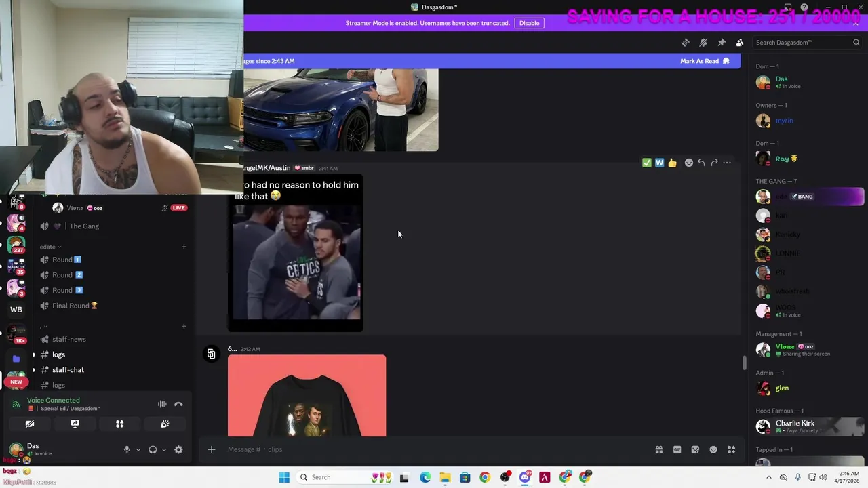The width and height of the screenshot is (868, 488).
Task: Deafen with headphones icon in user panel
Action: coord(153,449)
